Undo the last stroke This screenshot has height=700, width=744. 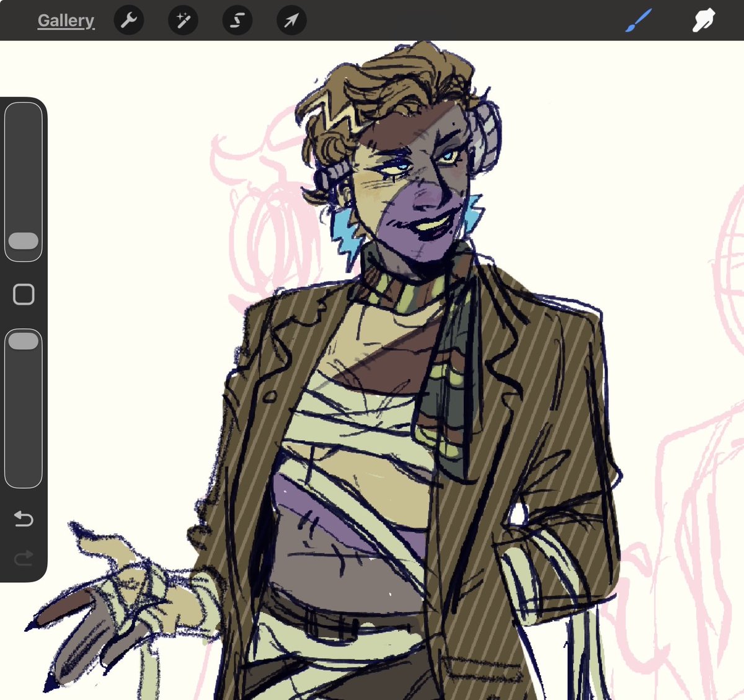click(x=24, y=518)
